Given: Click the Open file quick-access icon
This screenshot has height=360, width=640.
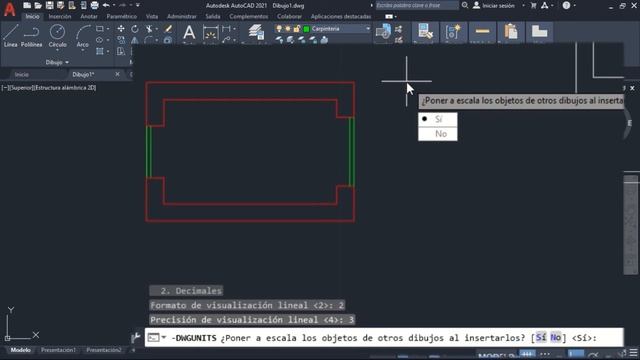Looking at the screenshot, I should 38,5.
